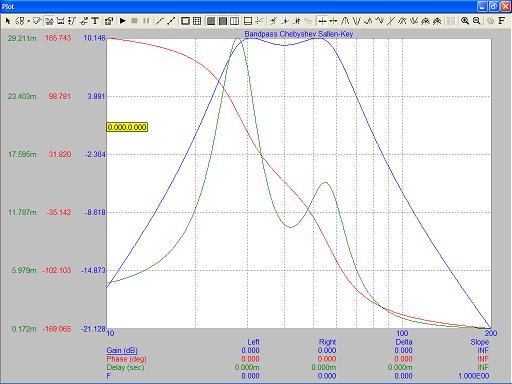This screenshot has height=384, width=512.
Task: Run the analysis with the play button
Action: pyautogui.click(x=123, y=21)
